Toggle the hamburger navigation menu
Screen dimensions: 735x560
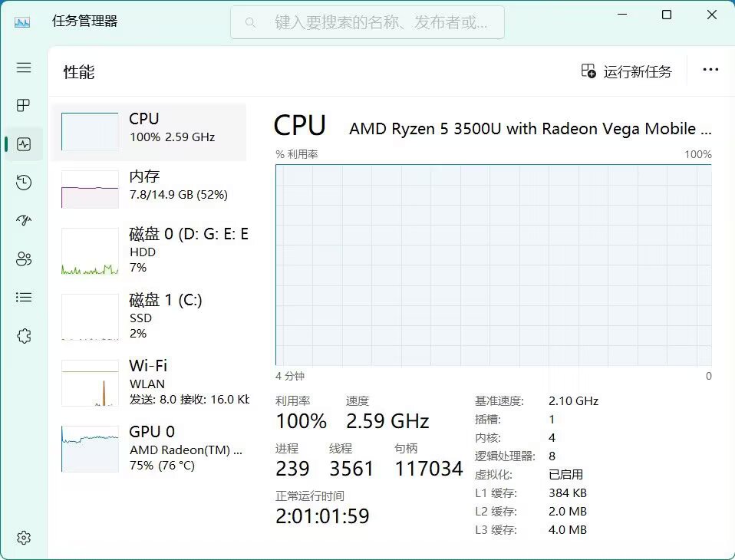pyautogui.click(x=24, y=68)
